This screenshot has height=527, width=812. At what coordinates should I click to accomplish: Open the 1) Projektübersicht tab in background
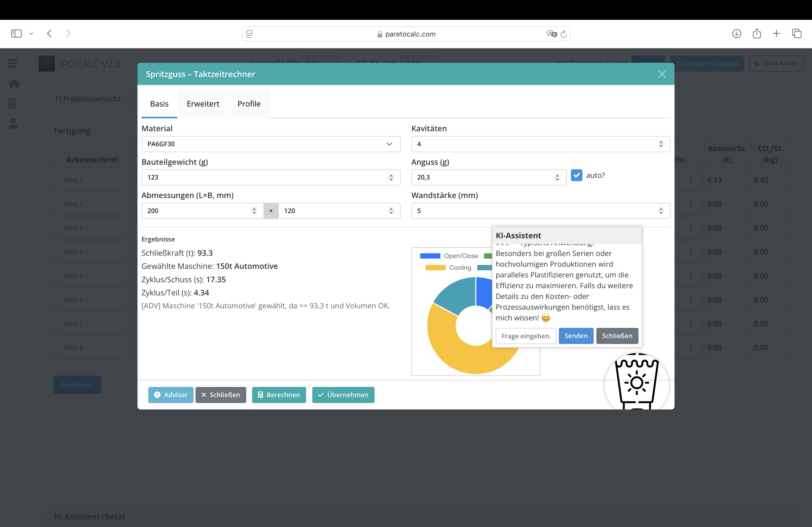pos(88,98)
